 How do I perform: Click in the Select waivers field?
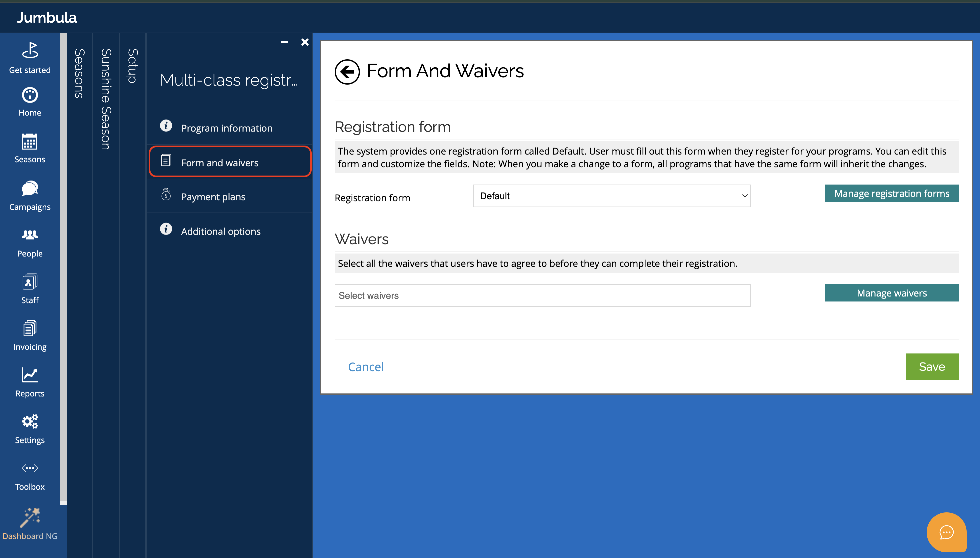(x=542, y=295)
